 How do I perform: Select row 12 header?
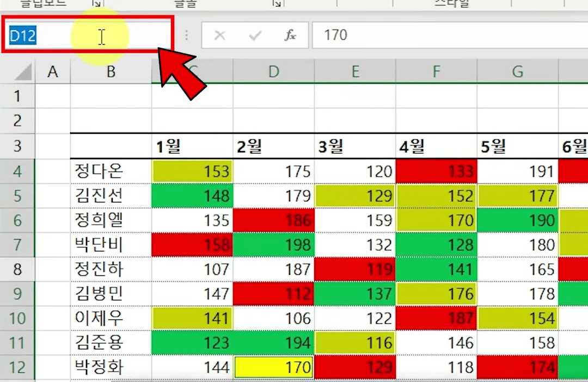17,367
